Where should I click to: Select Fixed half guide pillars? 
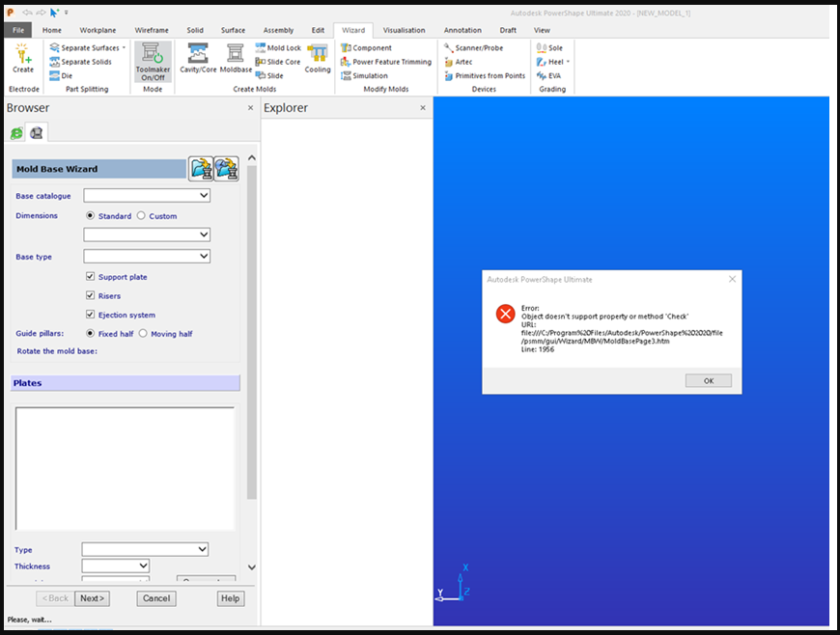coord(90,333)
